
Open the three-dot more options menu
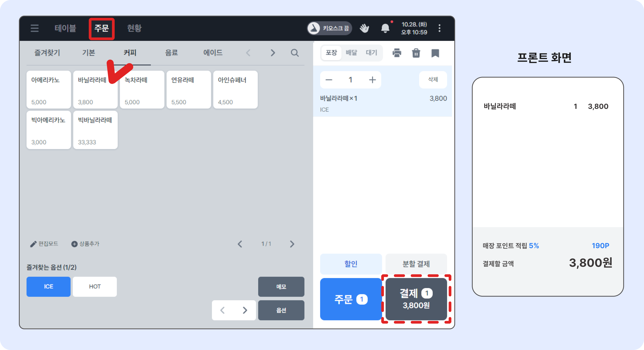tap(439, 28)
